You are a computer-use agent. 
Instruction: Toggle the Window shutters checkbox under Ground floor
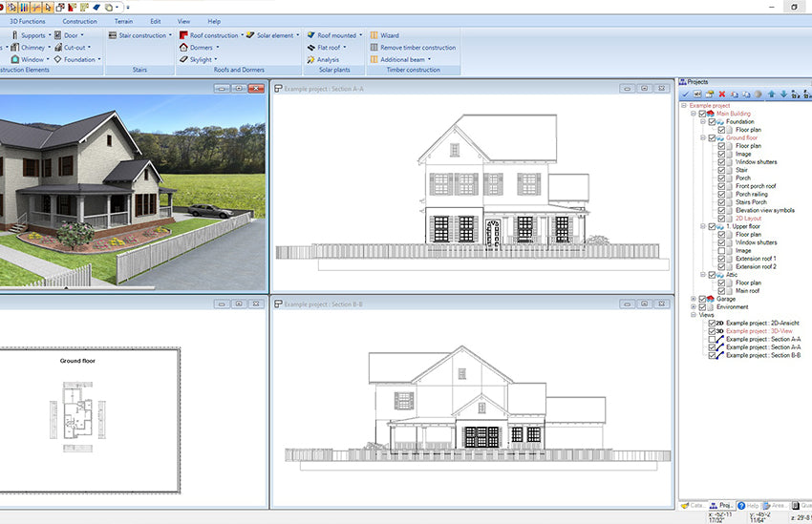click(722, 162)
